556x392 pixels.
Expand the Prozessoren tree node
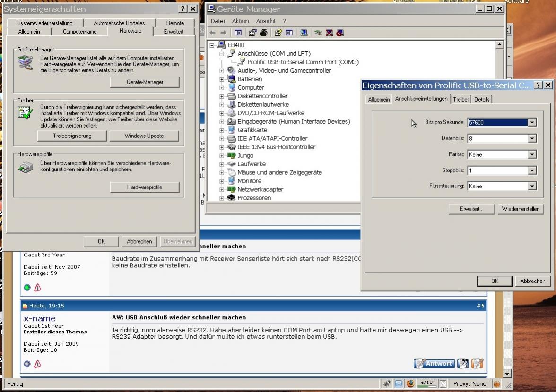pyautogui.click(x=222, y=198)
